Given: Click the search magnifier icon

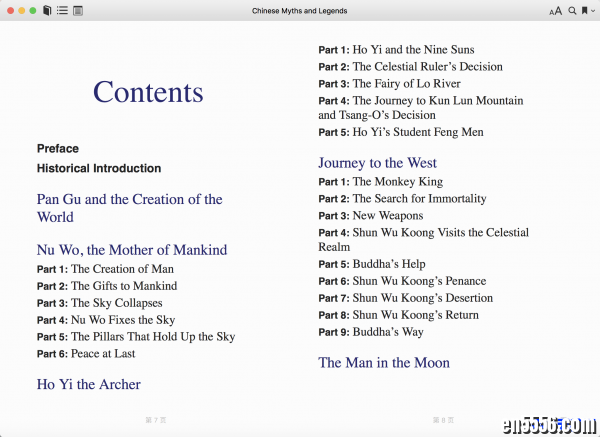Looking at the screenshot, I should point(572,10).
